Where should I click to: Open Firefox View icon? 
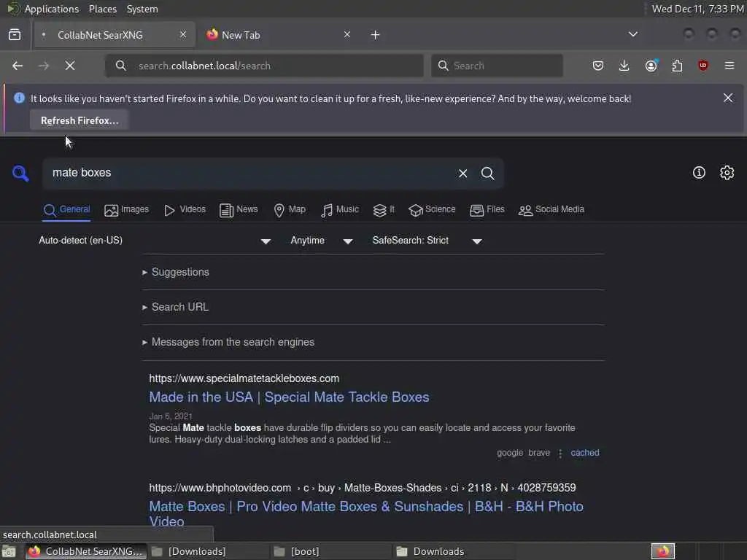15,35
